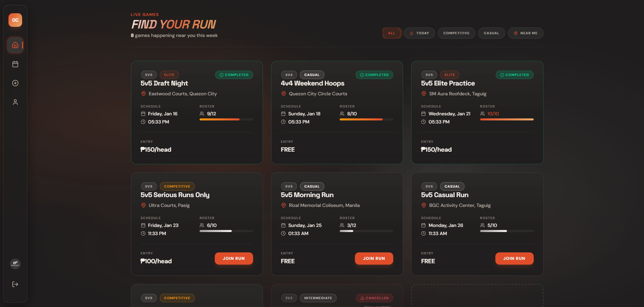The width and height of the screenshot is (644, 307).
Task: Click the FIND YOUR RUN heading
Action: tap(174, 24)
